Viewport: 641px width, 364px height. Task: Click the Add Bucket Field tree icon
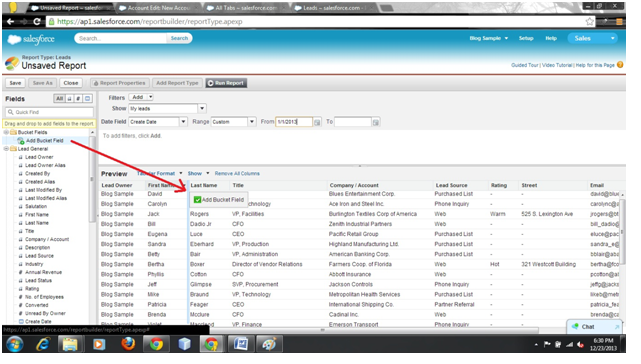20,141
